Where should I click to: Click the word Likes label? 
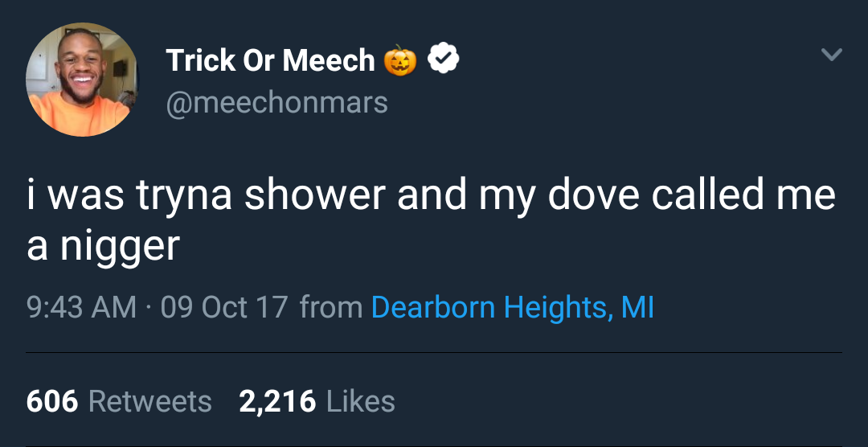click(361, 400)
